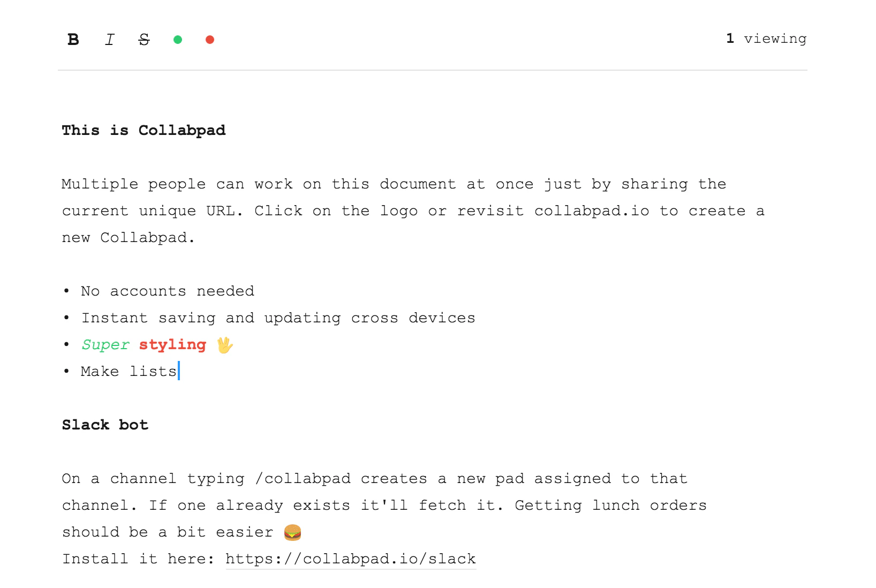Click the 'Slack bot' heading
The width and height of the screenshot is (876, 588).
point(105,425)
